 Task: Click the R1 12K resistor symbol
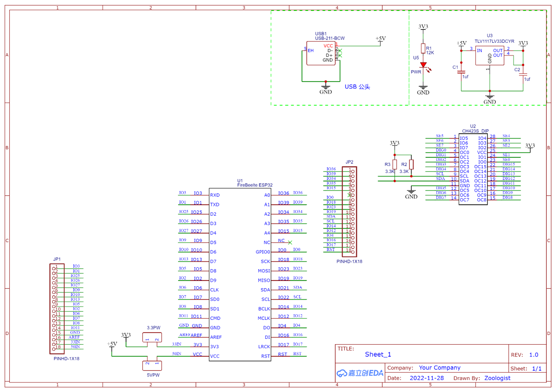pyautogui.click(x=423, y=49)
